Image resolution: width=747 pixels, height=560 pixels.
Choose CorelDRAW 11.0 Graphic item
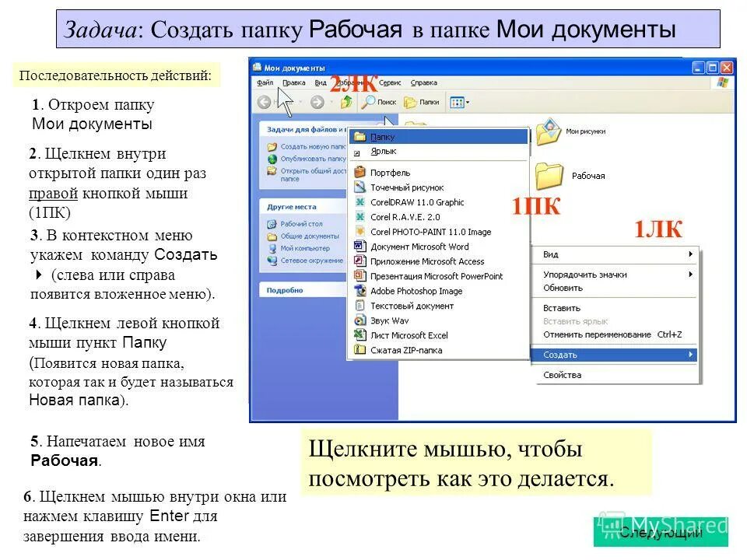[x=439, y=202]
